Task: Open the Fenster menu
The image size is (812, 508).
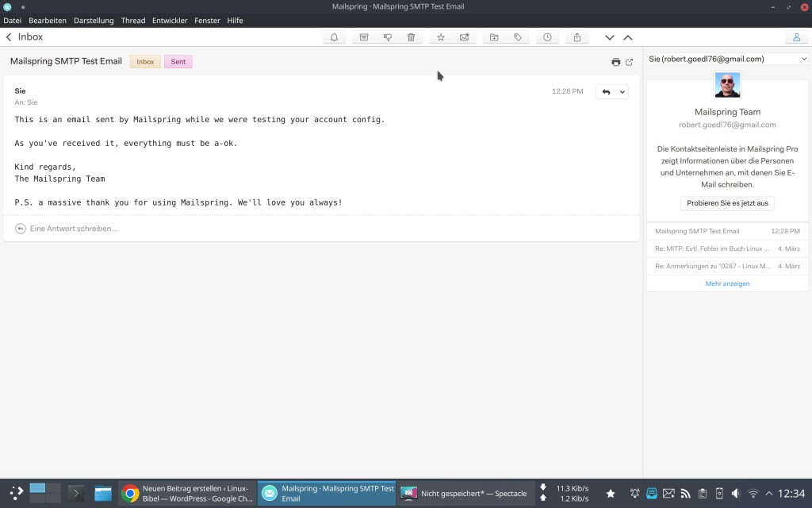Action: coord(207,21)
